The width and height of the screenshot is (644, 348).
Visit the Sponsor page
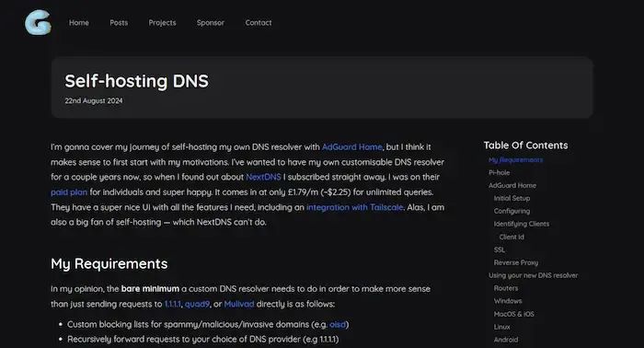(x=211, y=23)
